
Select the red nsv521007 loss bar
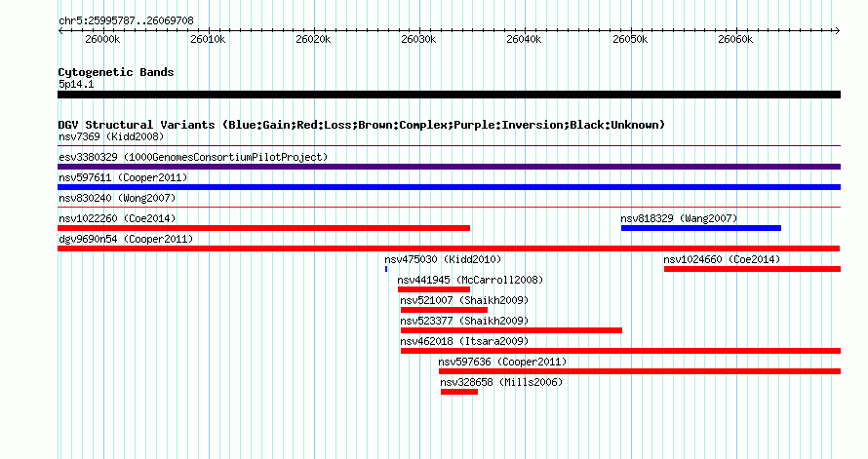pos(444,310)
